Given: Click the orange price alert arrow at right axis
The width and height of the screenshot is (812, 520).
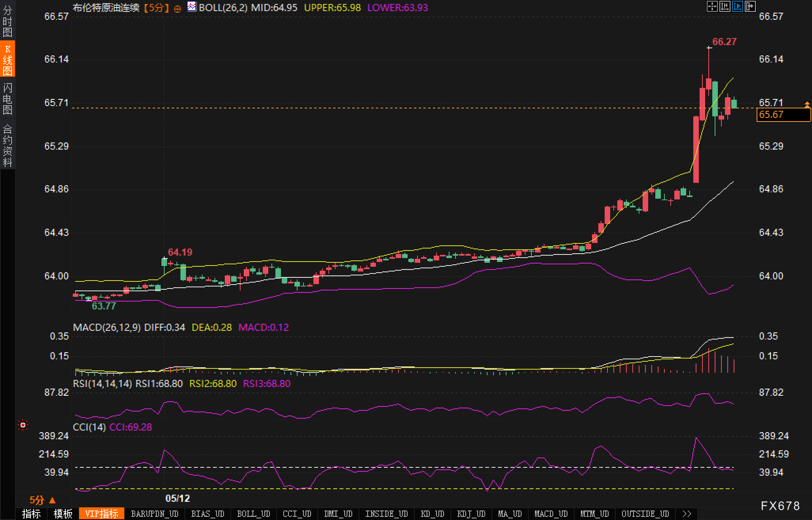Looking at the screenshot, I should pyautogui.click(x=807, y=104).
